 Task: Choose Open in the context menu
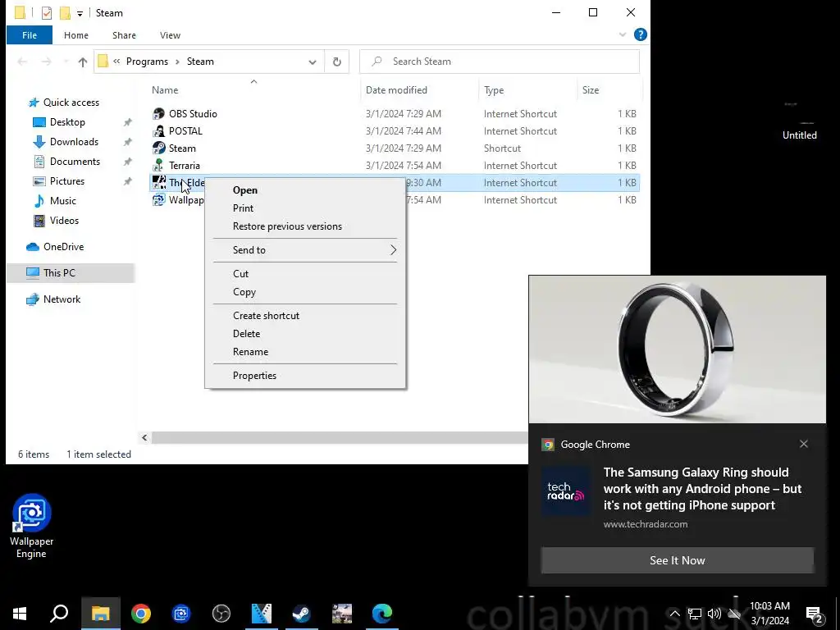[x=305, y=190]
